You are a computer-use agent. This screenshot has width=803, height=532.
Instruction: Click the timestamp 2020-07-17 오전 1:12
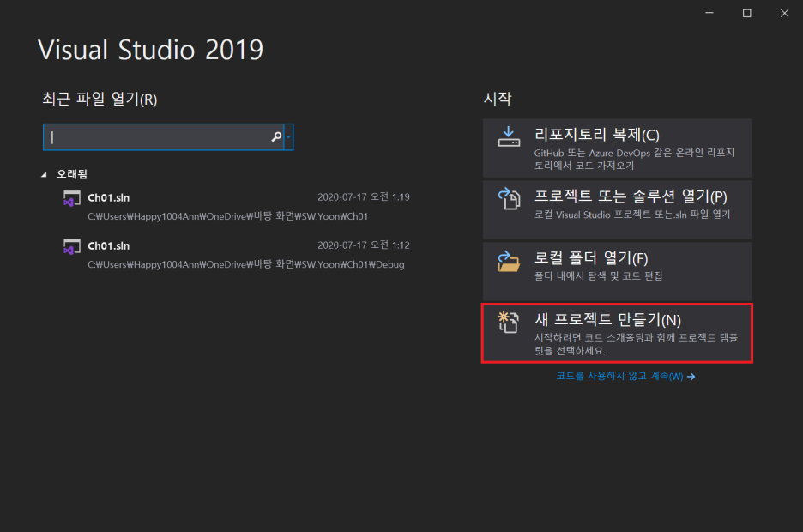(x=363, y=245)
